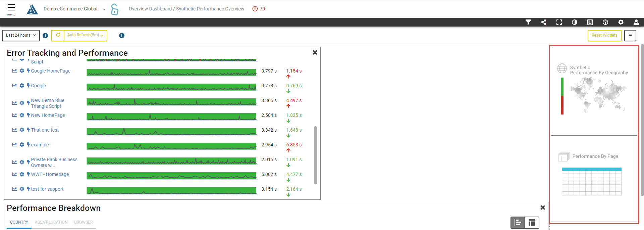Close the Performance Breakdown widget
The image size is (644, 230).
543,208
